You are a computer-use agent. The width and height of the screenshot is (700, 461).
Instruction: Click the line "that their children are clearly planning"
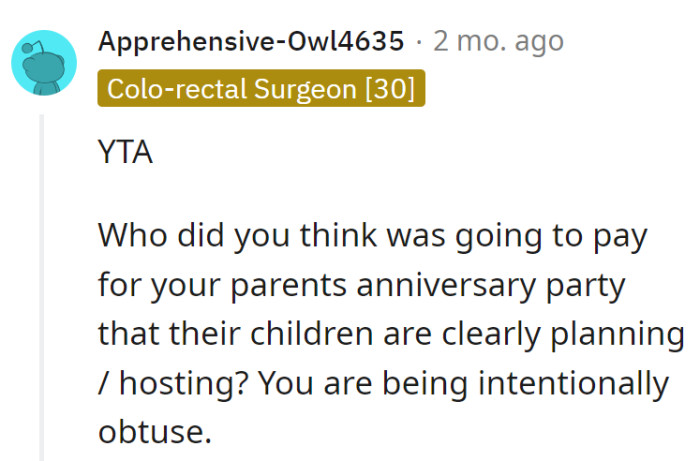click(x=391, y=334)
